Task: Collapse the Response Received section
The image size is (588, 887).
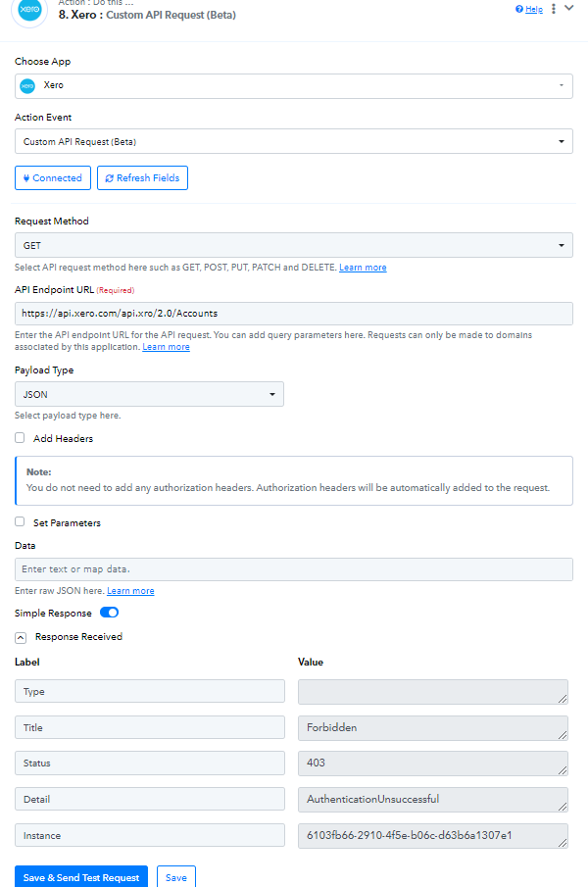Action: [x=21, y=637]
